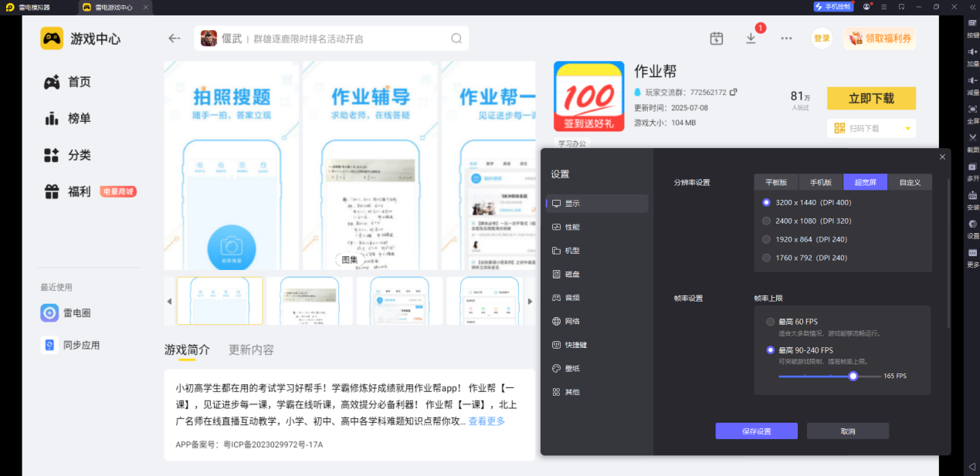Viewport: 980px width, 476px height.
Task: Click the 截图 screenshot icon in right sidebar
Action: [x=972, y=140]
